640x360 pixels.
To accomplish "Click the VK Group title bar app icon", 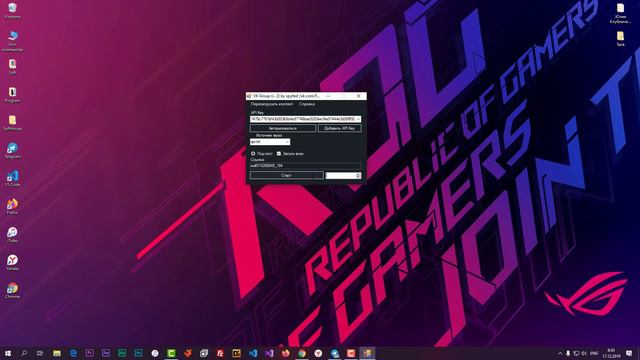I will (x=249, y=96).
